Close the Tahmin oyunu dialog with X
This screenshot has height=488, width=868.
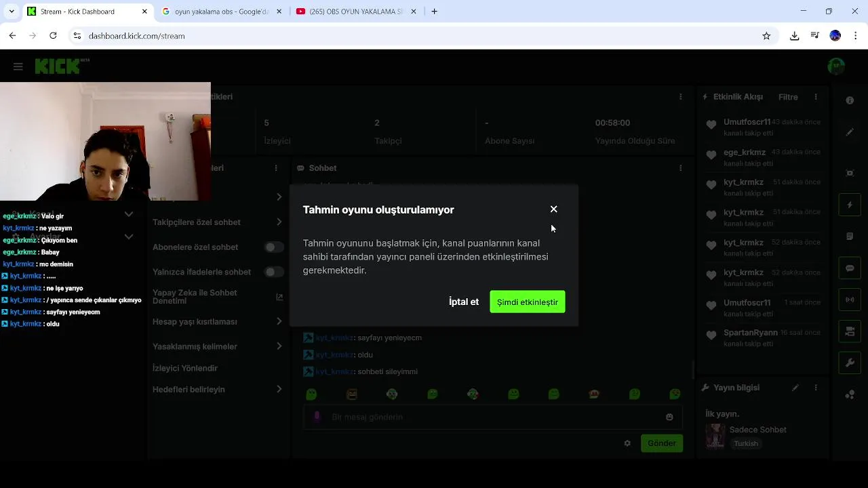tap(553, 209)
